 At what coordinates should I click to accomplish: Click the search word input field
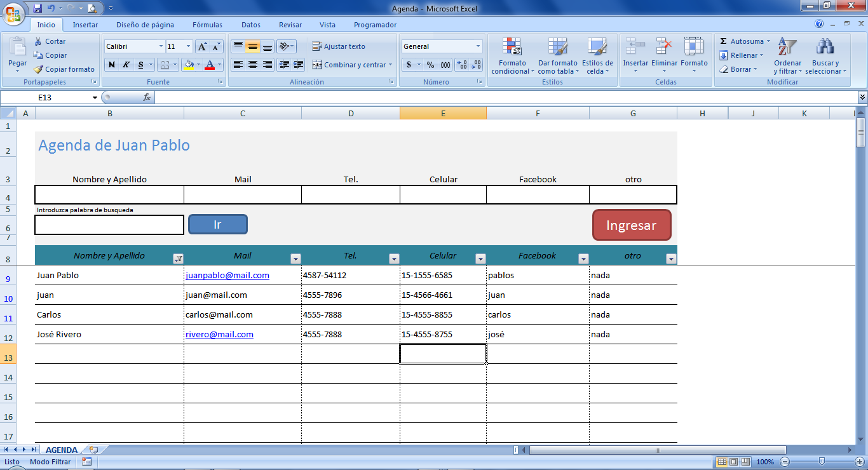click(x=109, y=225)
